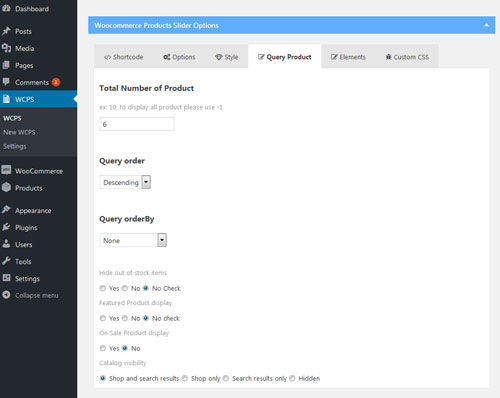Click the Total Number of Product field

137,124
